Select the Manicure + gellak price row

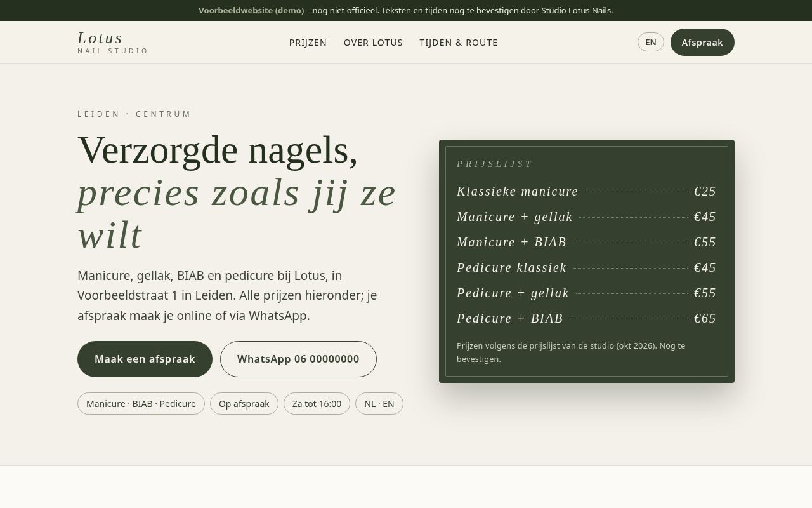586,217
